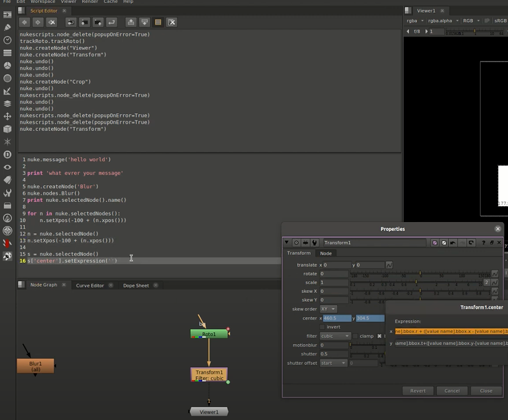Image resolution: width=508 pixels, height=420 pixels.
Task: Open the Filter nodes menu (circle icon)
Action: (7, 78)
